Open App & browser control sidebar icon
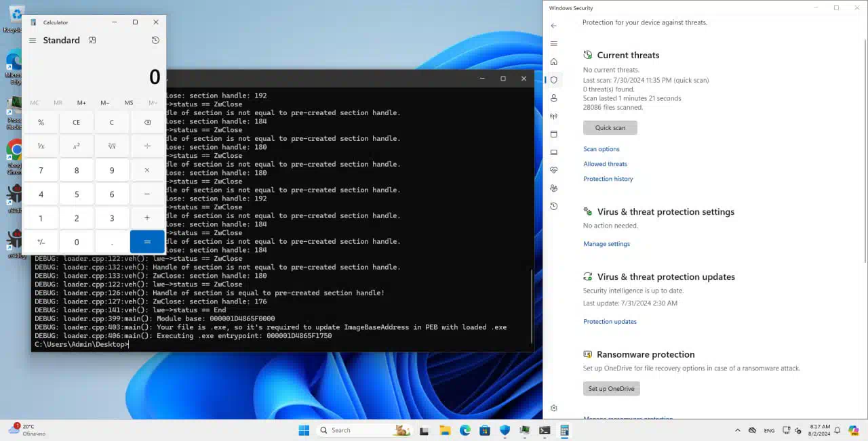Image resolution: width=868 pixels, height=441 pixels. [553, 134]
